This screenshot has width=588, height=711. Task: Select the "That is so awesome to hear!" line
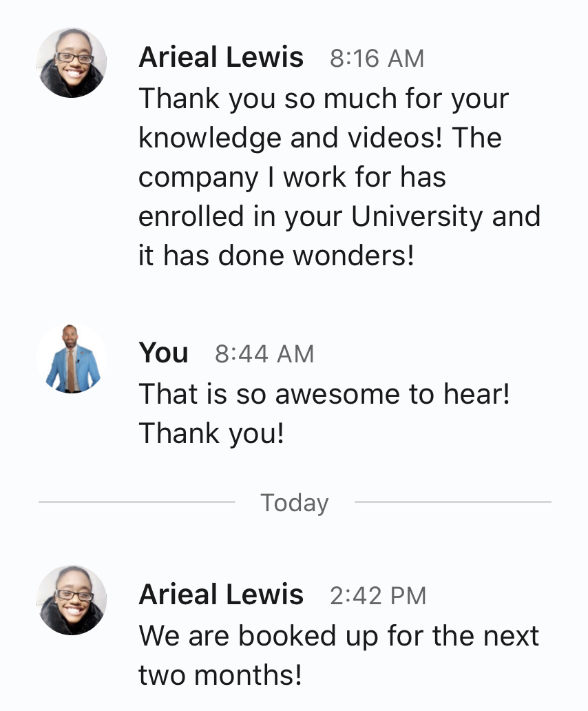324,395
